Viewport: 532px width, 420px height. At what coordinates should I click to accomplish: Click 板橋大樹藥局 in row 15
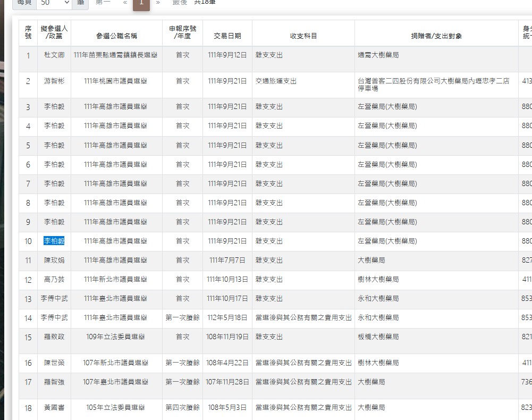378,337
